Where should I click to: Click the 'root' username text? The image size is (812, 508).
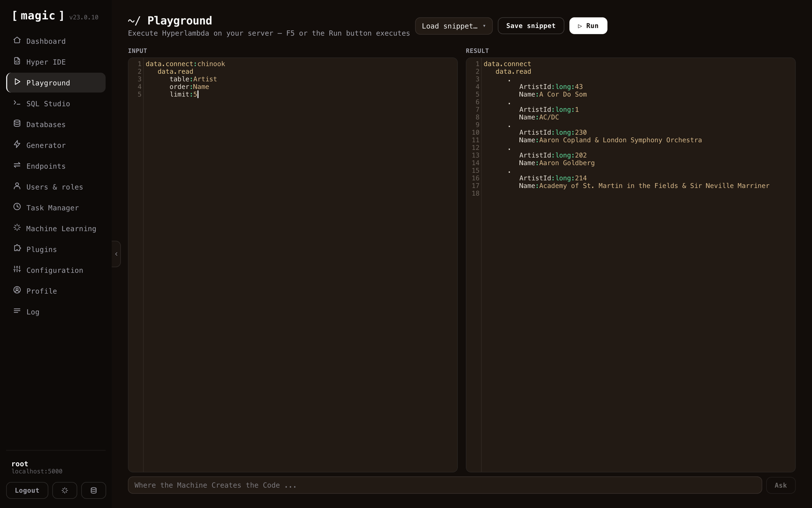coord(20,464)
